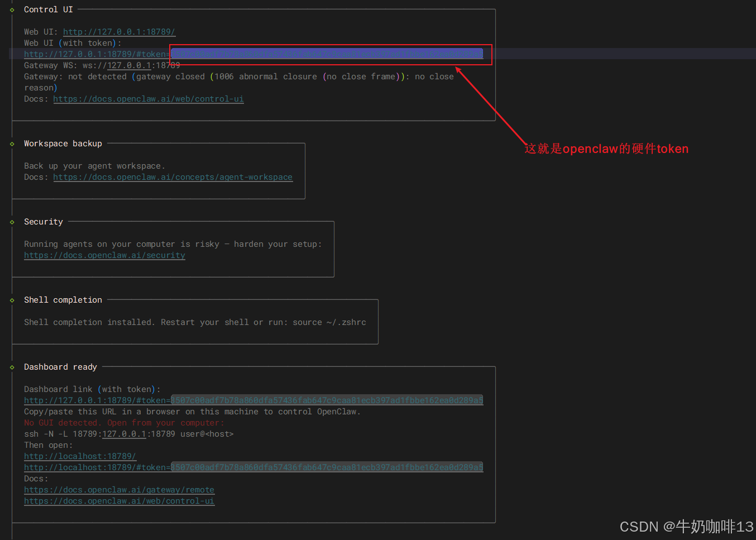Open the control-ui docs link in Control UI section
The width and height of the screenshot is (756, 540).
149,99
